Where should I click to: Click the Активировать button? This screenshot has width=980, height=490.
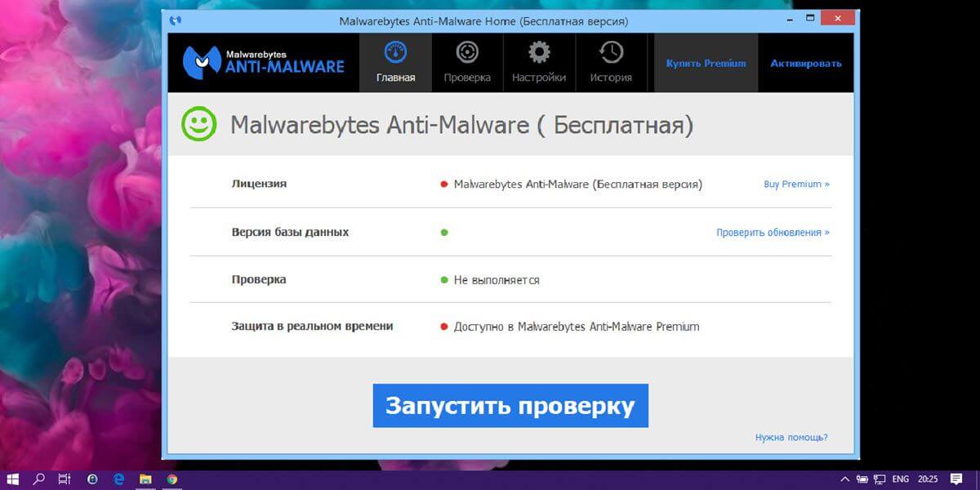(806, 63)
